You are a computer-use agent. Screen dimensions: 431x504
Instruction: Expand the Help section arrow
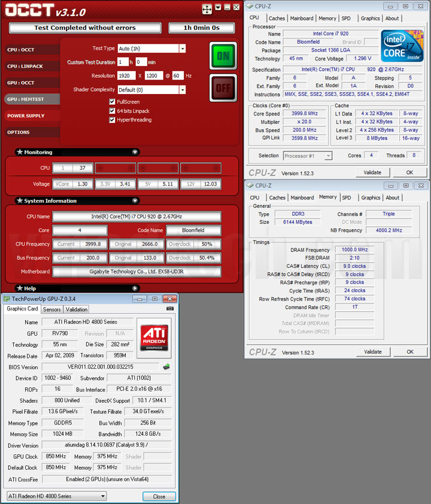click(135, 289)
